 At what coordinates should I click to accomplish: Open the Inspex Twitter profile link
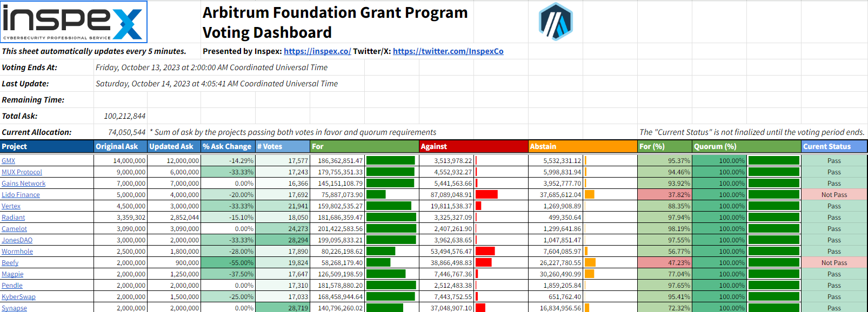448,51
